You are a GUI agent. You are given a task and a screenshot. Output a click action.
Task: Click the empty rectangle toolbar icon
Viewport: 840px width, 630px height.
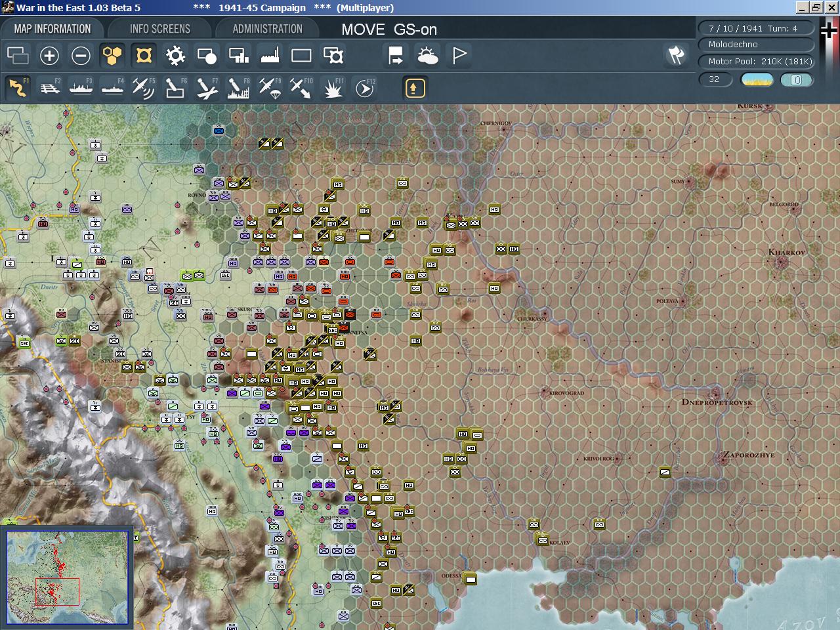[301, 56]
